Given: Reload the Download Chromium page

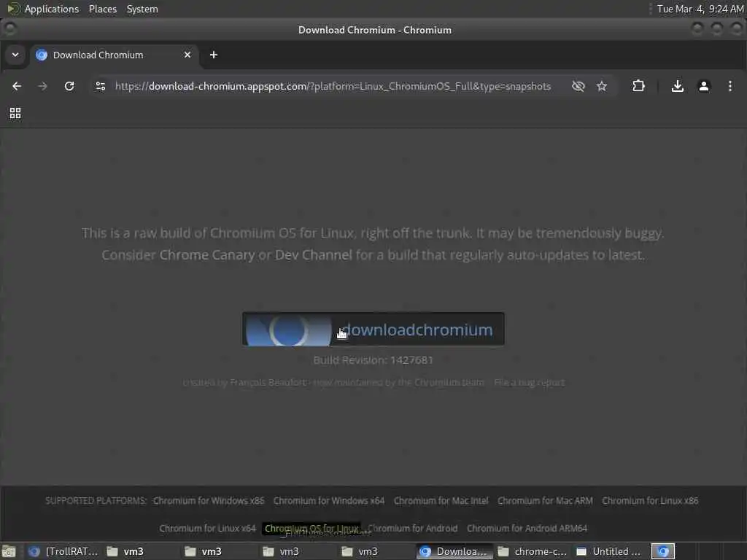Looking at the screenshot, I should [x=69, y=86].
